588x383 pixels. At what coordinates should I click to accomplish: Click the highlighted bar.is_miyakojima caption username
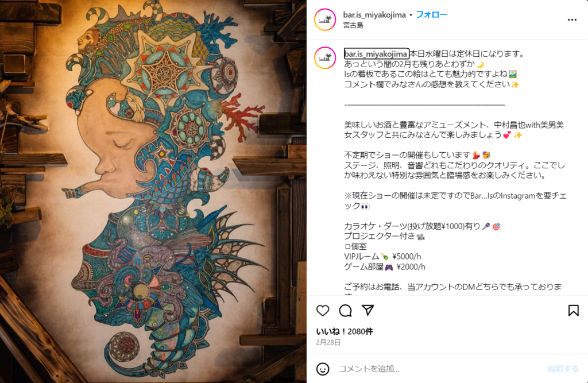pyautogui.click(x=376, y=53)
